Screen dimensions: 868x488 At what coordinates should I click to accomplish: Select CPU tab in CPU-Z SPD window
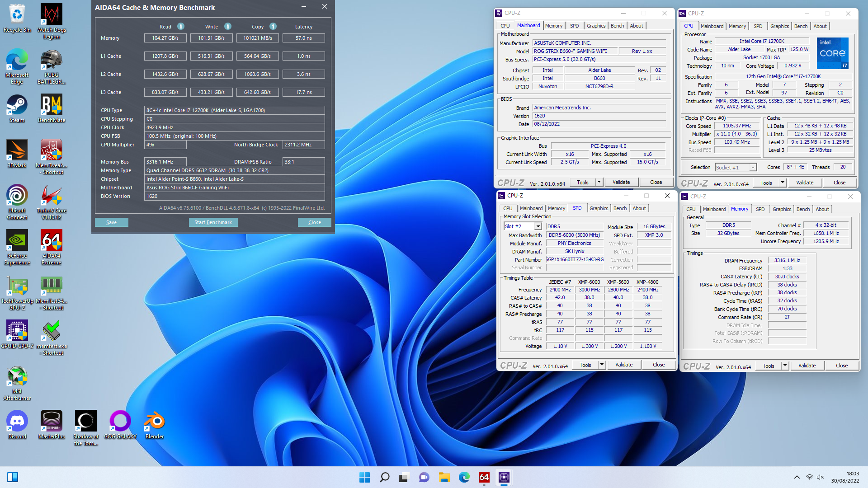point(508,208)
